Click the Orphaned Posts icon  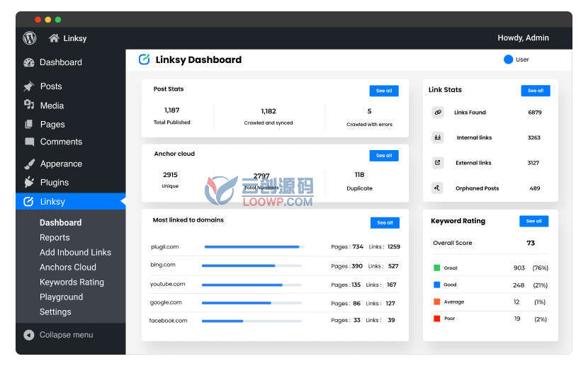coord(438,188)
